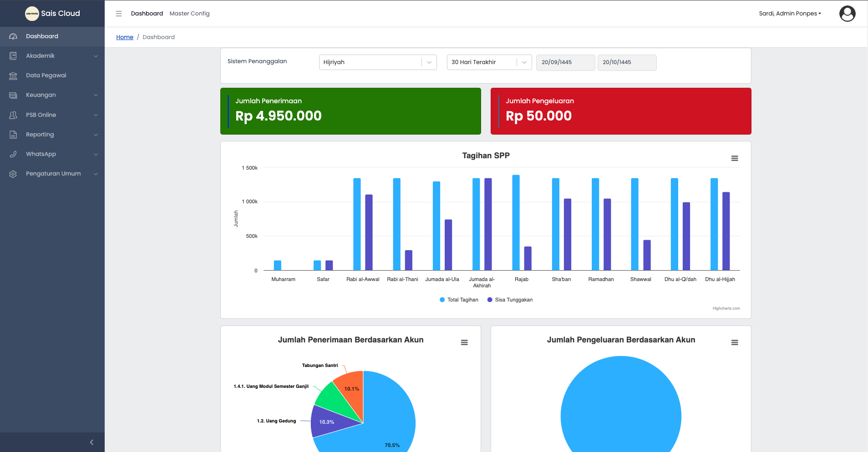Click the Sistem Penanggalan label

[257, 61]
